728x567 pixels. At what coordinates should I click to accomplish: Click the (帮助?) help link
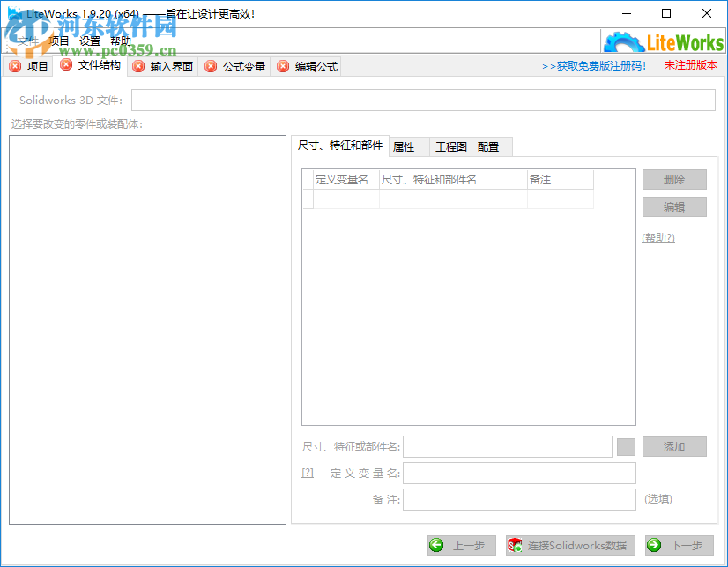tap(657, 237)
